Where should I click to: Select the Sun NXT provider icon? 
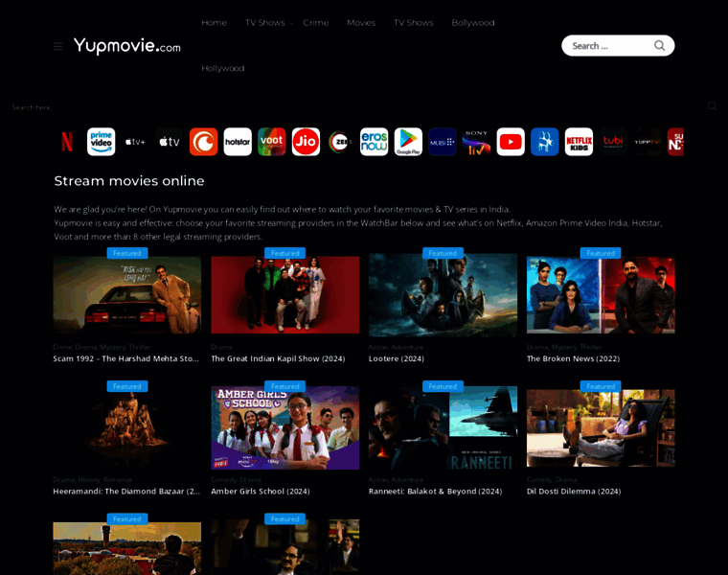(675, 142)
